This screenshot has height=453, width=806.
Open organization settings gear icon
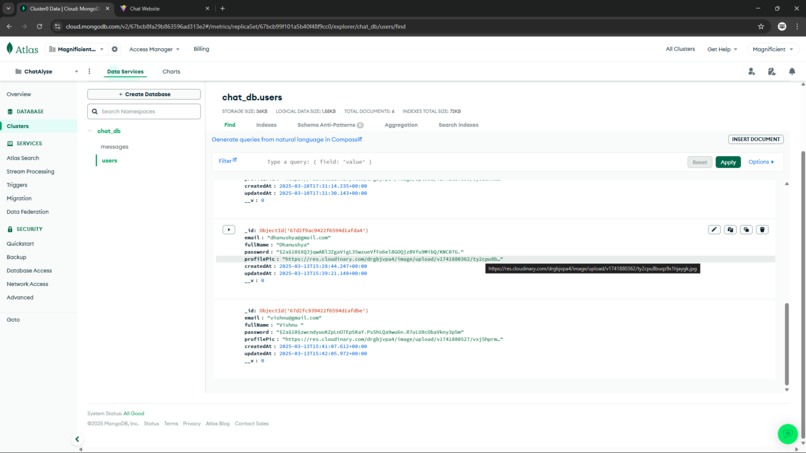coord(115,49)
